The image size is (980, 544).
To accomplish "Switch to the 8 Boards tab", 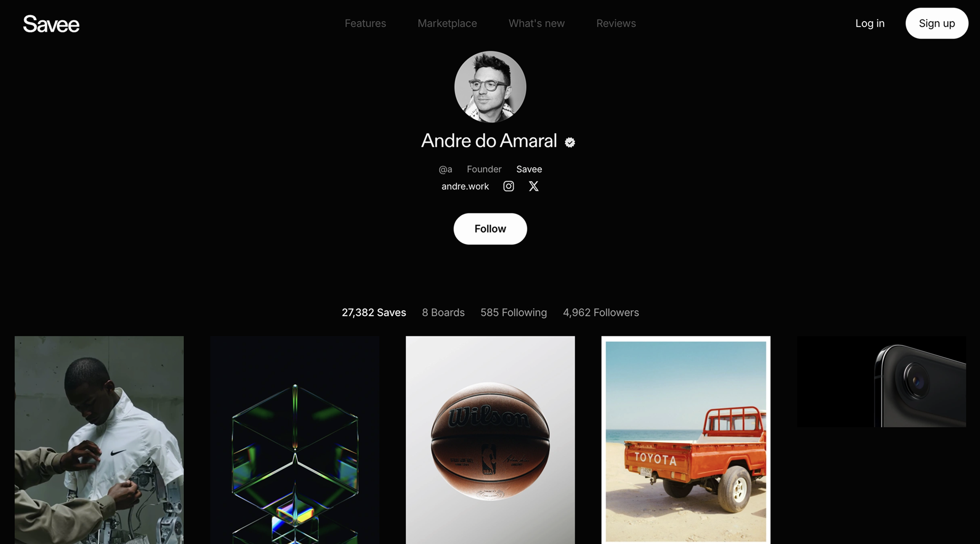I will pyautogui.click(x=443, y=312).
